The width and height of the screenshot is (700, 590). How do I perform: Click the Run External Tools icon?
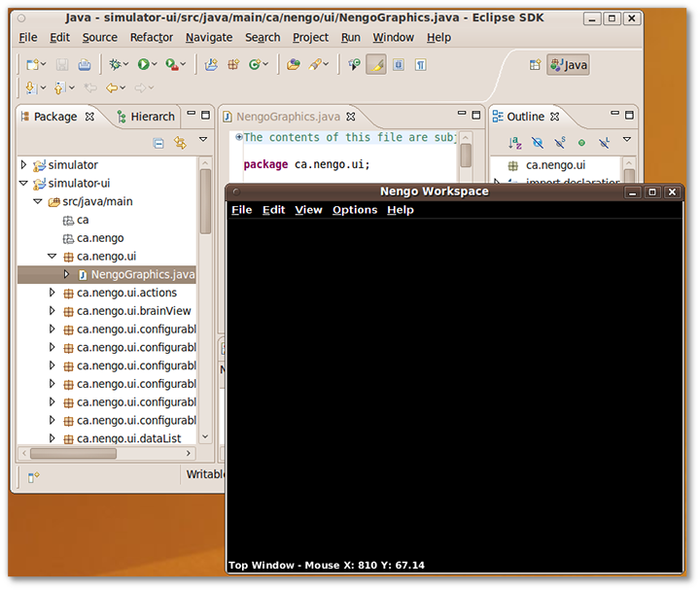(x=172, y=65)
